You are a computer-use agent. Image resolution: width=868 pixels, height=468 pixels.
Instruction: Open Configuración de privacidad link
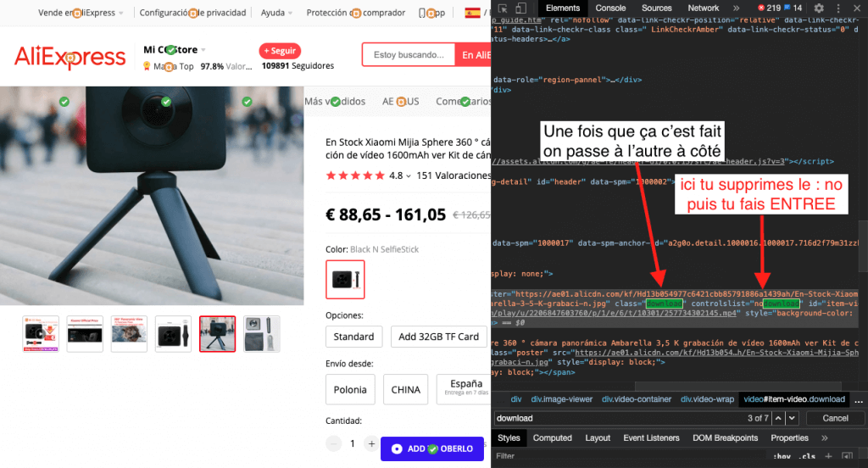[x=192, y=12]
